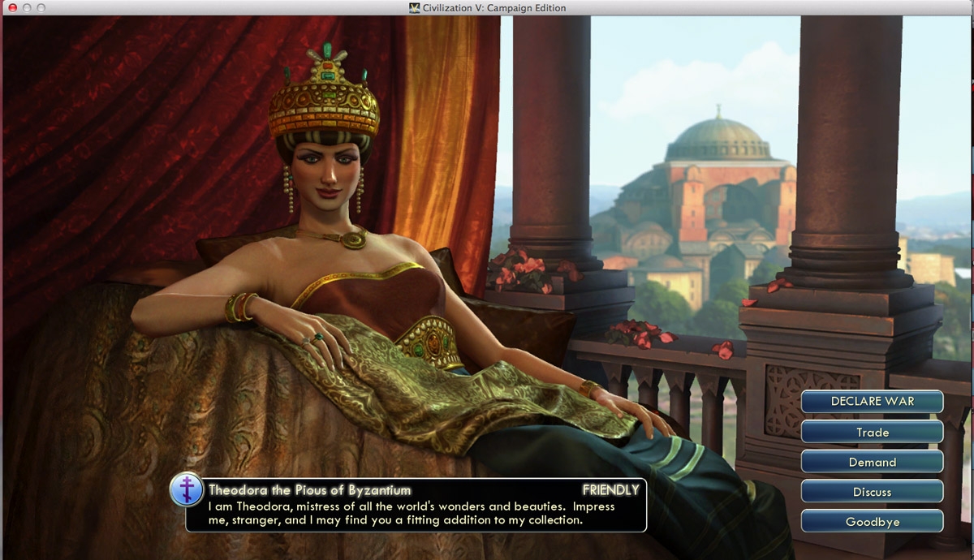Screen dimensions: 974x560
Task: Open the Trade negotiation screen
Action: (x=873, y=432)
